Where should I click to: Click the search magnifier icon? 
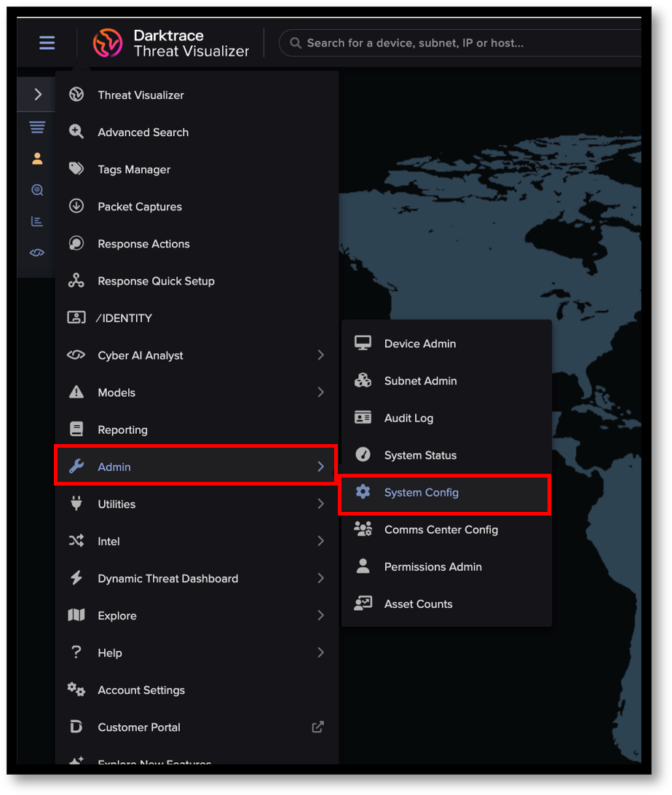pyautogui.click(x=295, y=43)
